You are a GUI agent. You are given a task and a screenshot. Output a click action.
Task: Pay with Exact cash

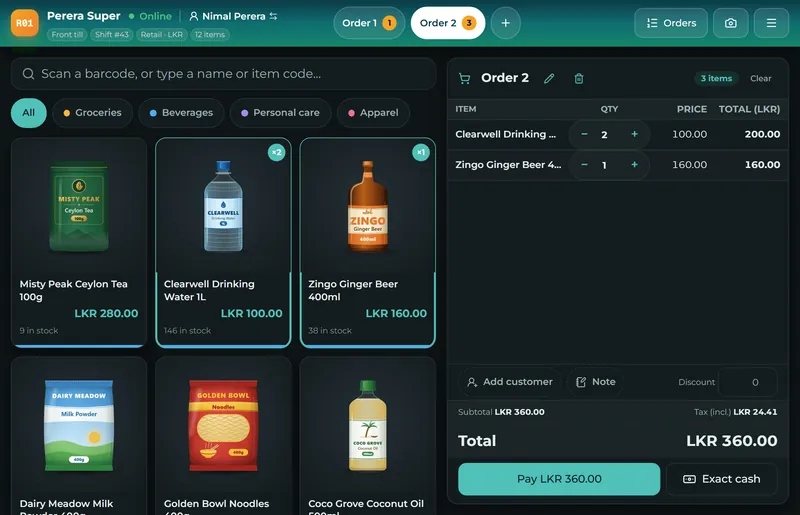[x=721, y=479]
